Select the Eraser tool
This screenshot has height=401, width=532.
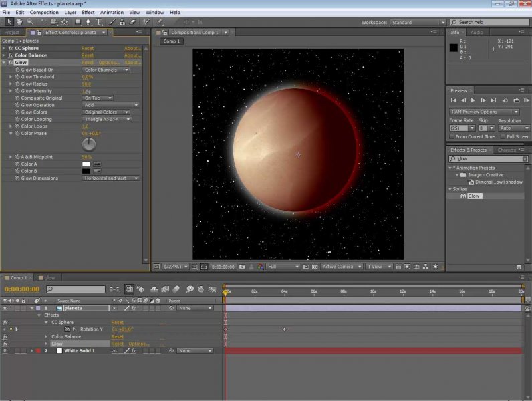[133, 22]
